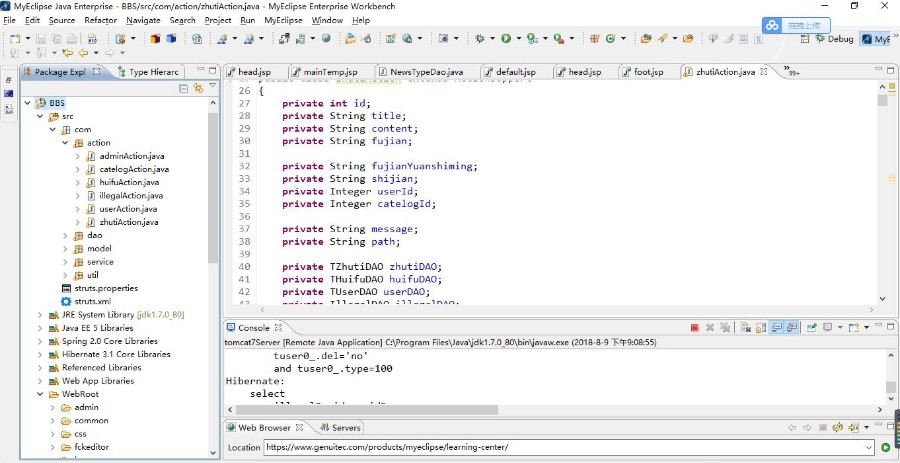Open the Run configurations dropdown arrow
Viewport: 900px width, 463px height.
pos(519,38)
